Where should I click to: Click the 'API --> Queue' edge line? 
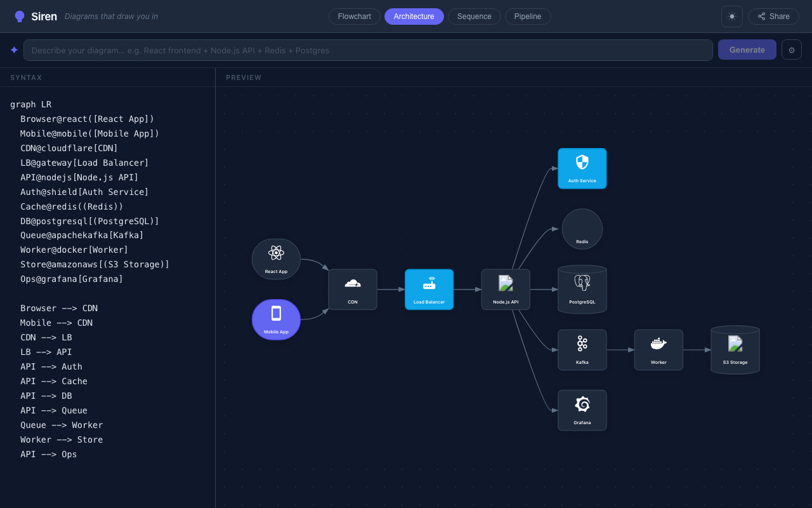coord(54,410)
